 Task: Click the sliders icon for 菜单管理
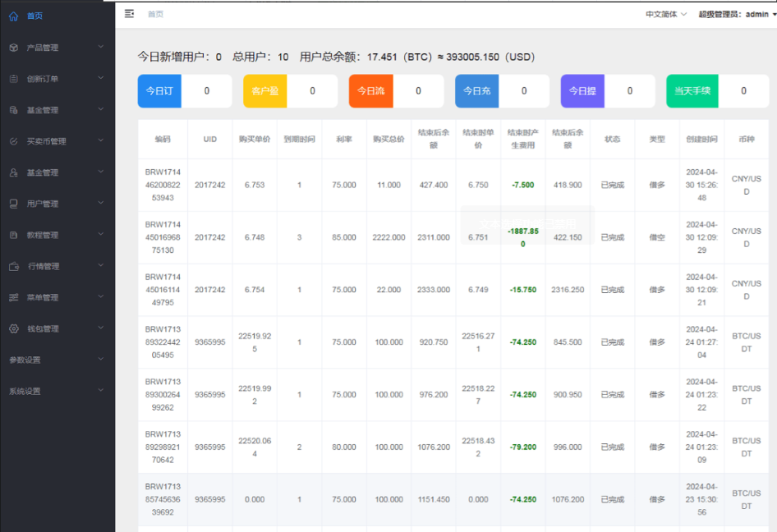point(14,297)
